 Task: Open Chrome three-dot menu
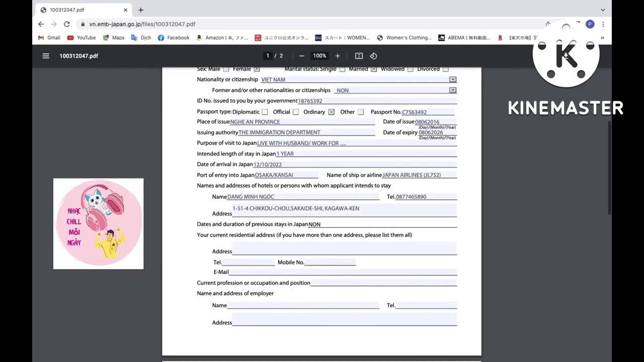click(603, 24)
